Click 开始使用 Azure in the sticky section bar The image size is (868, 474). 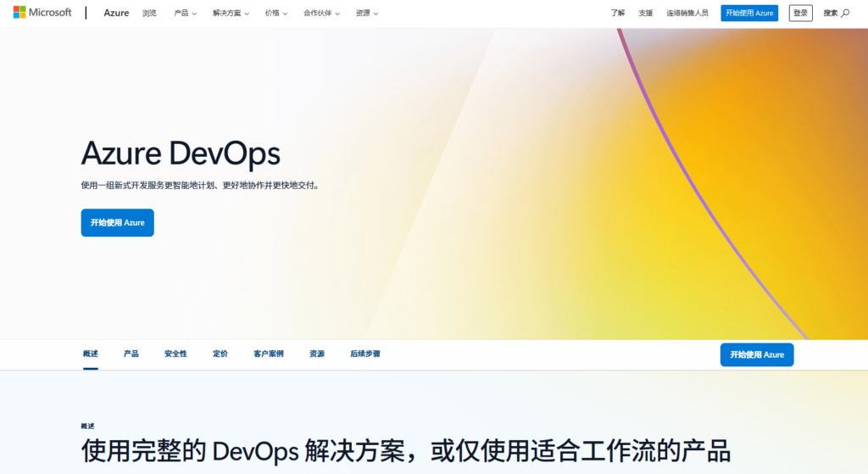point(757,355)
